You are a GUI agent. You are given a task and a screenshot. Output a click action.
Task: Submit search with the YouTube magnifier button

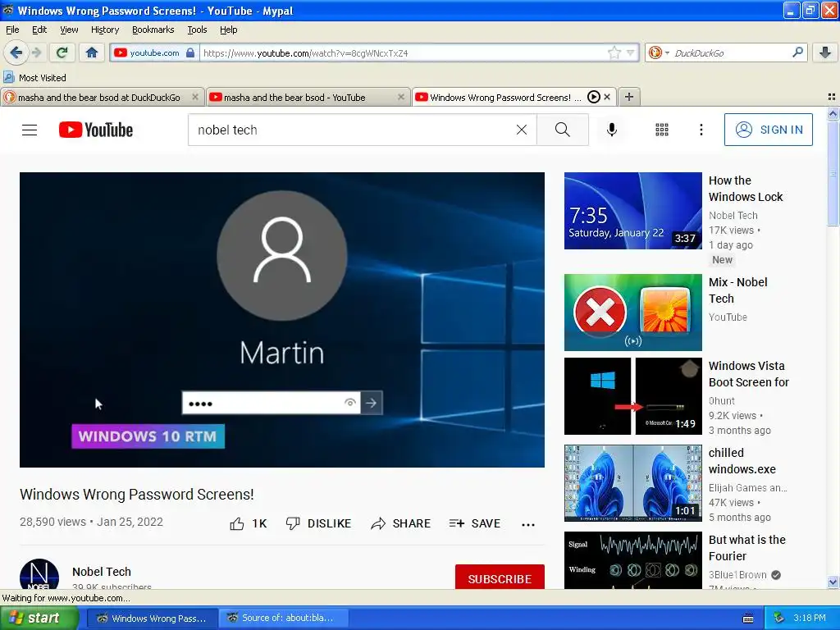pos(563,130)
